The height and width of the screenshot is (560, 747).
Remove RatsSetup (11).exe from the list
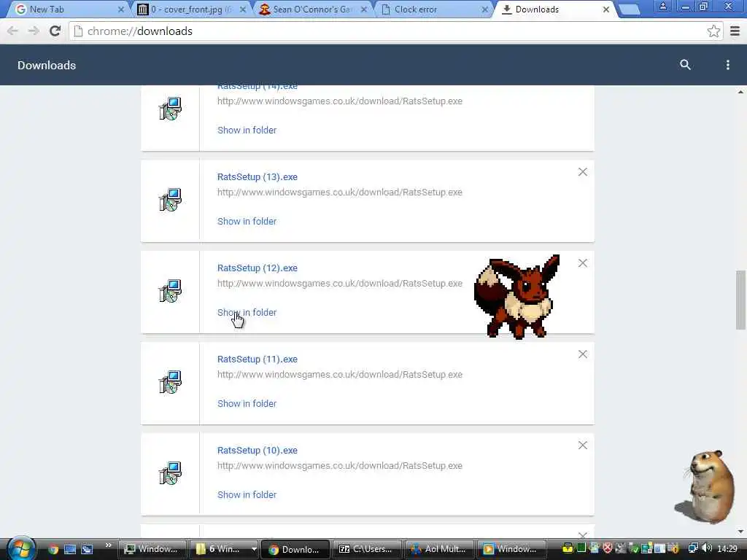click(x=583, y=354)
